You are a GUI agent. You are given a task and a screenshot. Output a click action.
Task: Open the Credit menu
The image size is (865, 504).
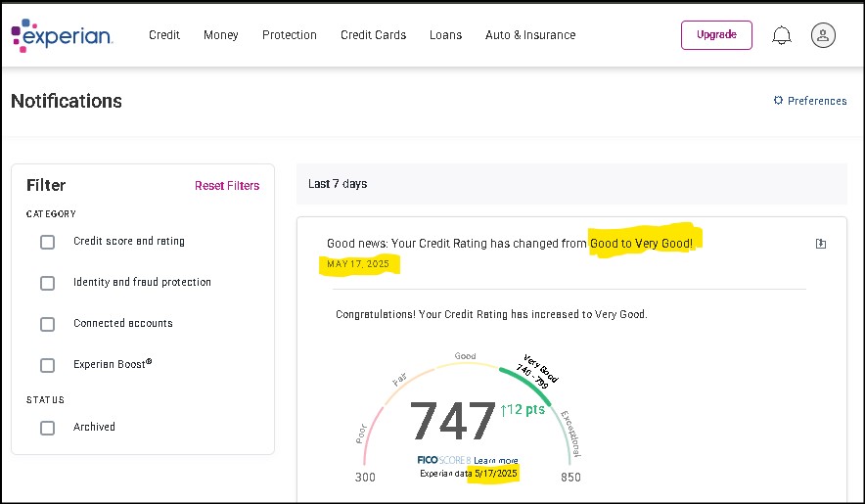[164, 35]
